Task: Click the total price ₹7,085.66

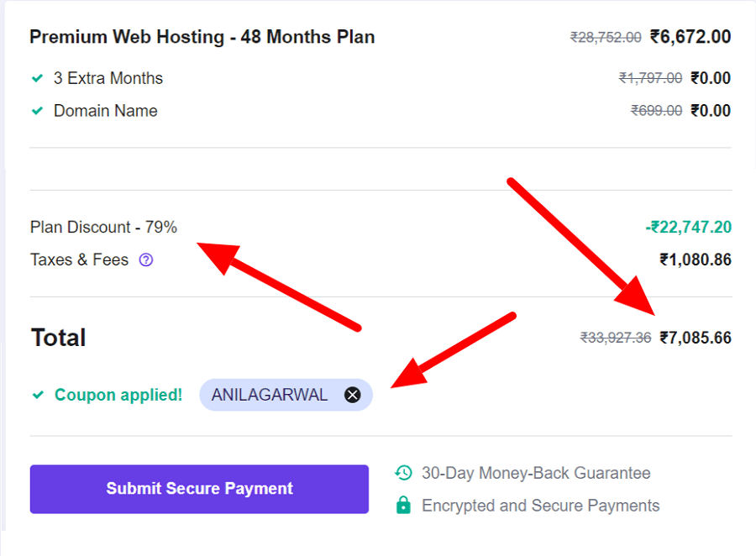Action: coord(696,338)
